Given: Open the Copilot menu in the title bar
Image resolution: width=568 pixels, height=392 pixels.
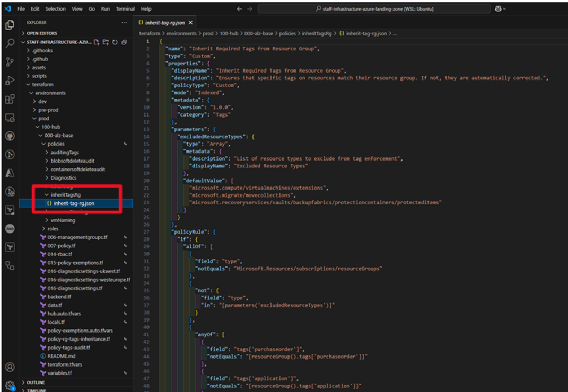Looking at the screenshot, I should click(500, 8).
